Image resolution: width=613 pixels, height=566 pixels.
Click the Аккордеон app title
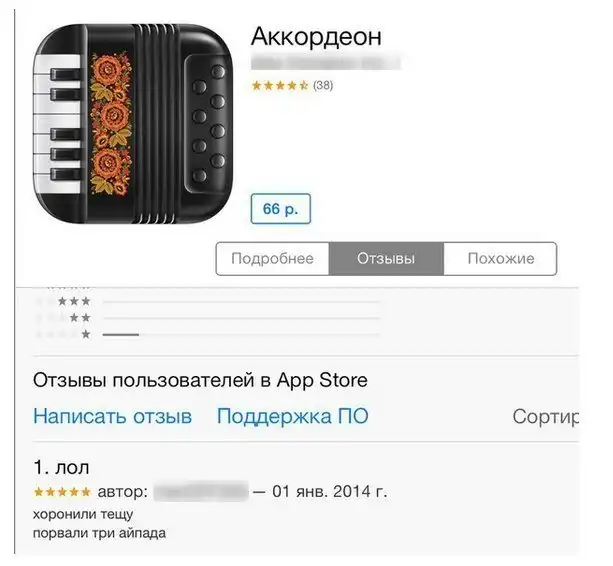point(316,36)
